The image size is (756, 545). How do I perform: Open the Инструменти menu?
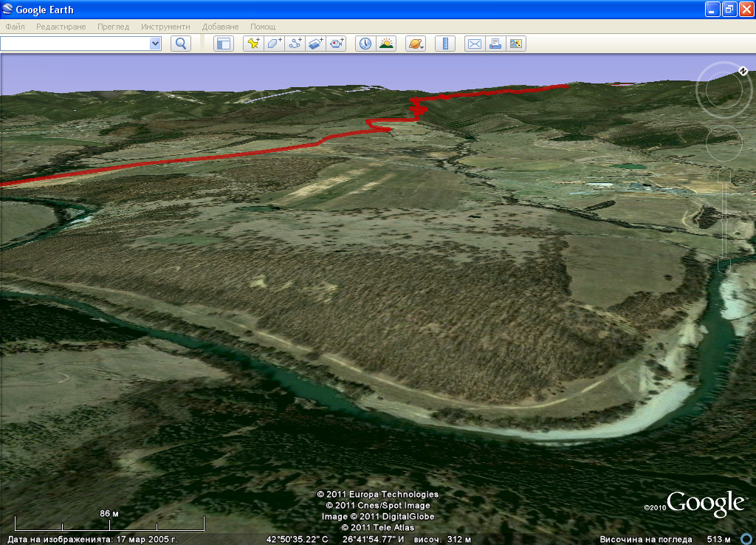[165, 27]
